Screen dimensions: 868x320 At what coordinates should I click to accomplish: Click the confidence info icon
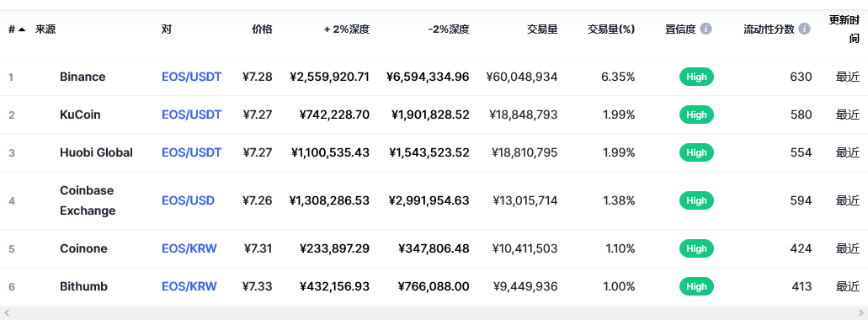pyautogui.click(x=706, y=29)
